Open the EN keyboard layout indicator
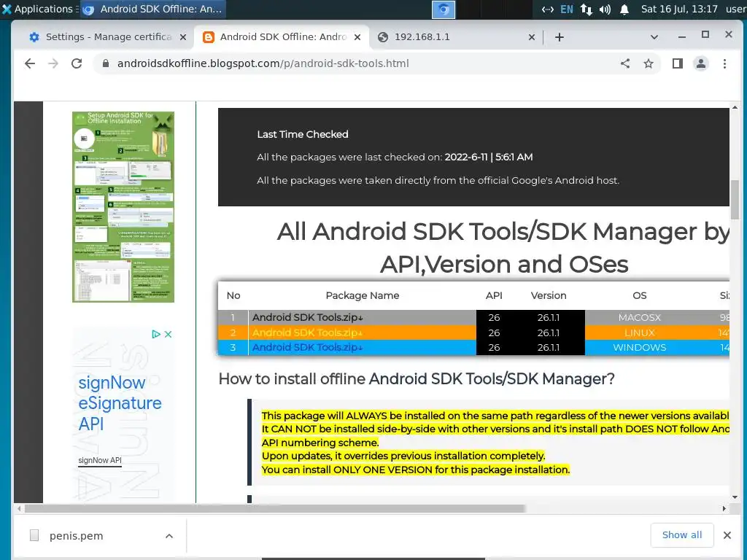747x560 pixels. click(x=567, y=9)
